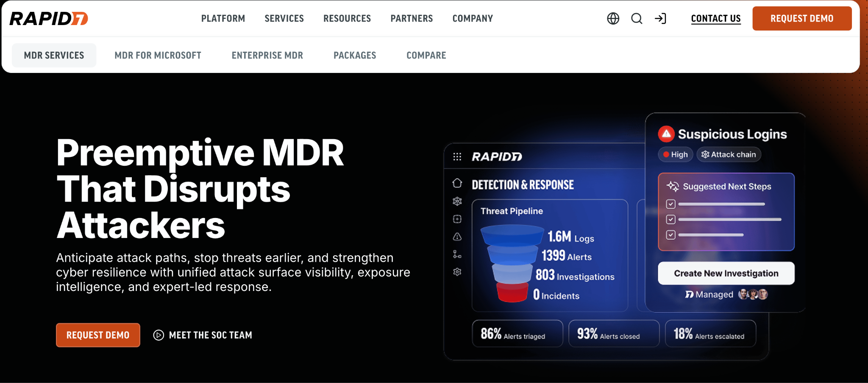Click the Detection & Response heading
This screenshot has width=868, height=383.
523,185
